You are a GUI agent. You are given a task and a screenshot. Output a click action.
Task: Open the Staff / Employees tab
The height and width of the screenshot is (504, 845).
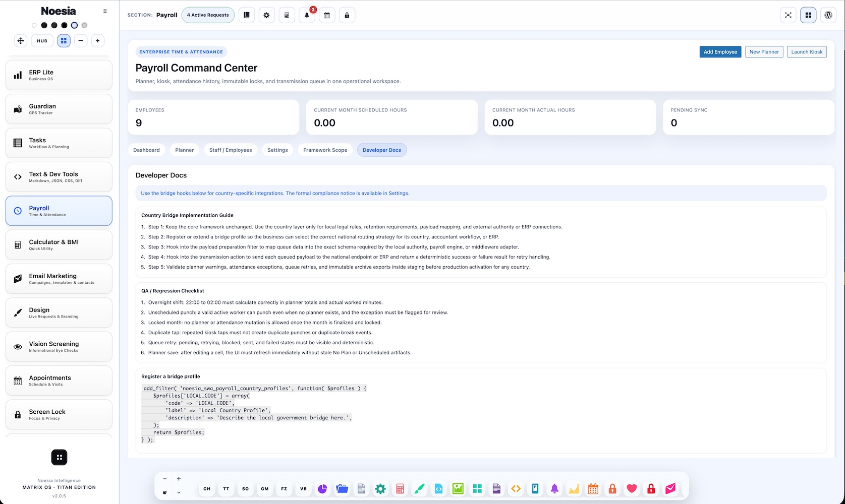231,150
